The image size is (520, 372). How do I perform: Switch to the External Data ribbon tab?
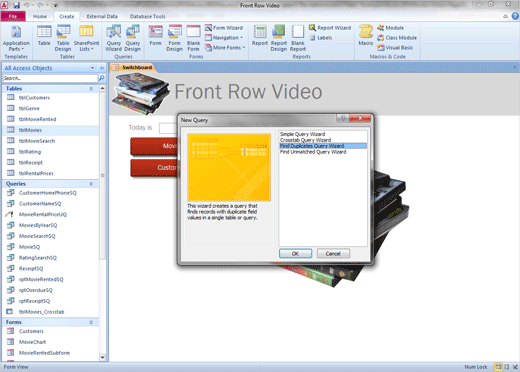pos(102,16)
